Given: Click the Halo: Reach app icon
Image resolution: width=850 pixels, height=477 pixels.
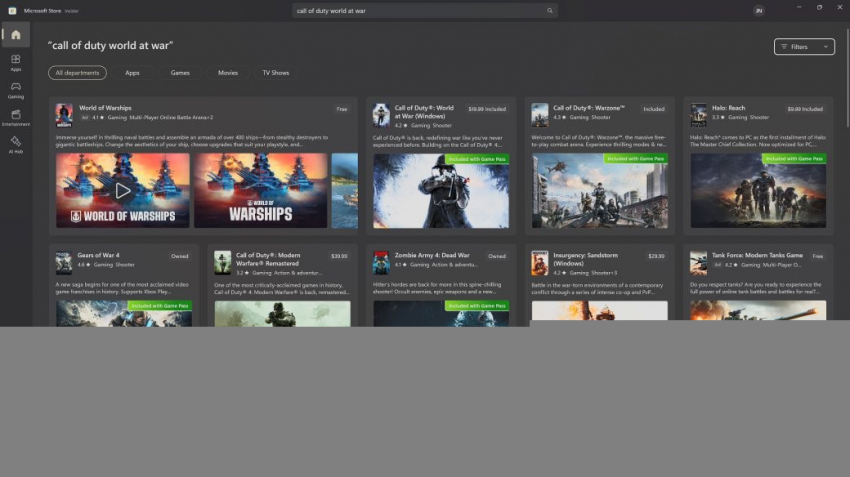Looking at the screenshot, I should [698, 115].
